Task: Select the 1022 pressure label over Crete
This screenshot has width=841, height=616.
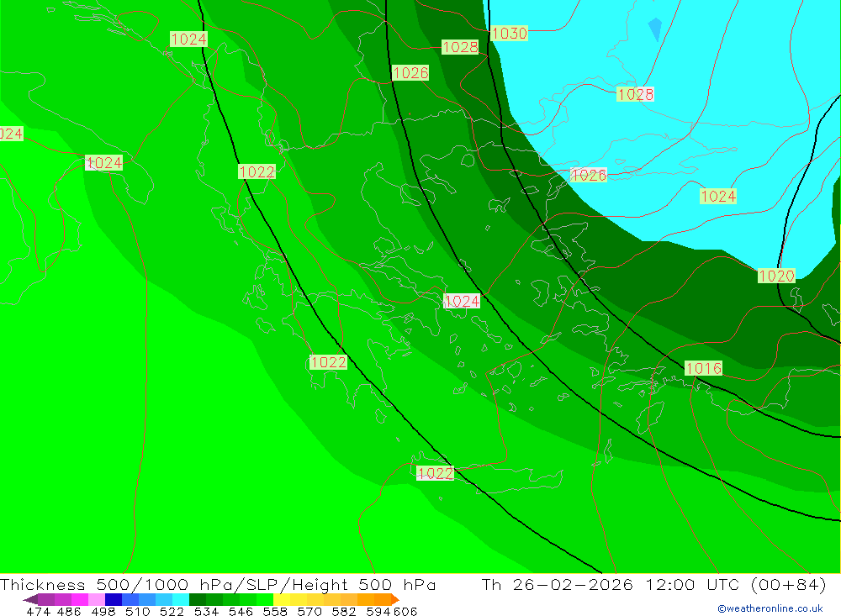Action: [x=435, y=473]
